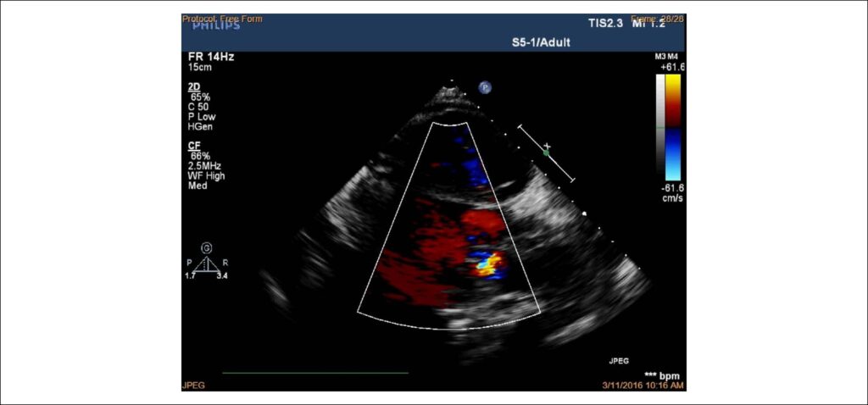Click the "3.4" value beside the triangle
The image size is (868, 405).
coord(222,275)
